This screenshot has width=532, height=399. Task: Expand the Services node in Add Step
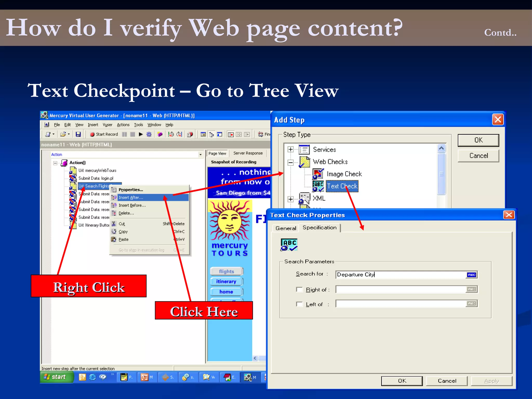[x=291, y=149]
